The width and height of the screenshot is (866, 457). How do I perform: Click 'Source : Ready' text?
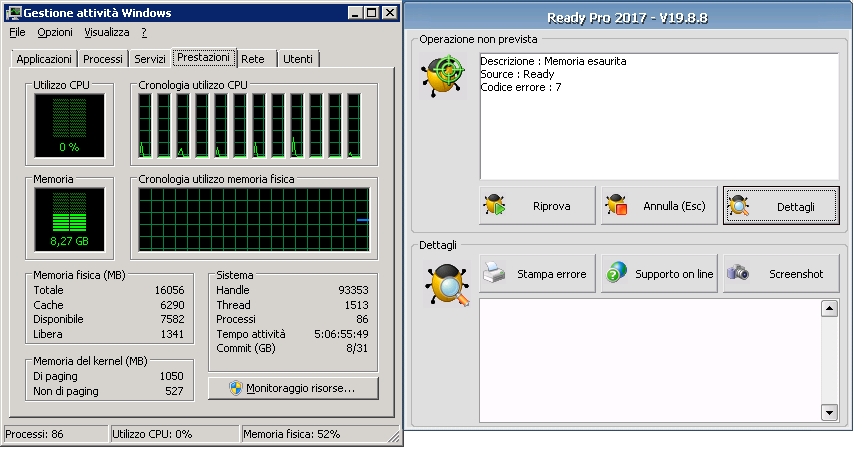(x=517, y=74)
